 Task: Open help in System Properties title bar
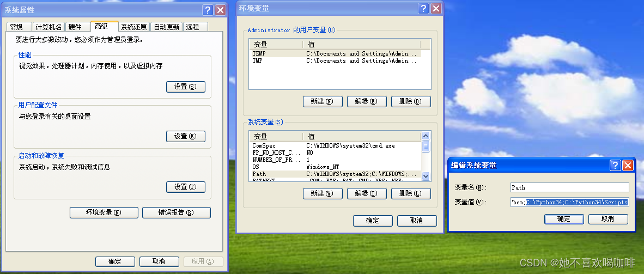(x=208, y=10)
